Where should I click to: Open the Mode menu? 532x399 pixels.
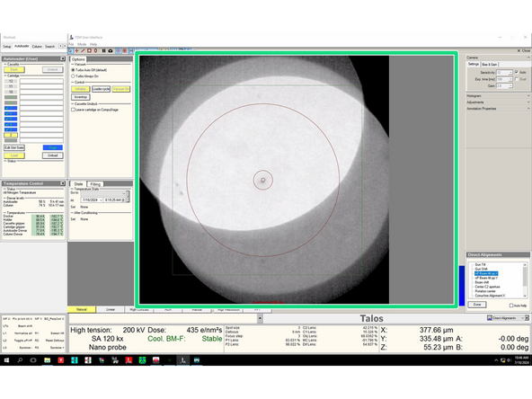tap(82, 44)
